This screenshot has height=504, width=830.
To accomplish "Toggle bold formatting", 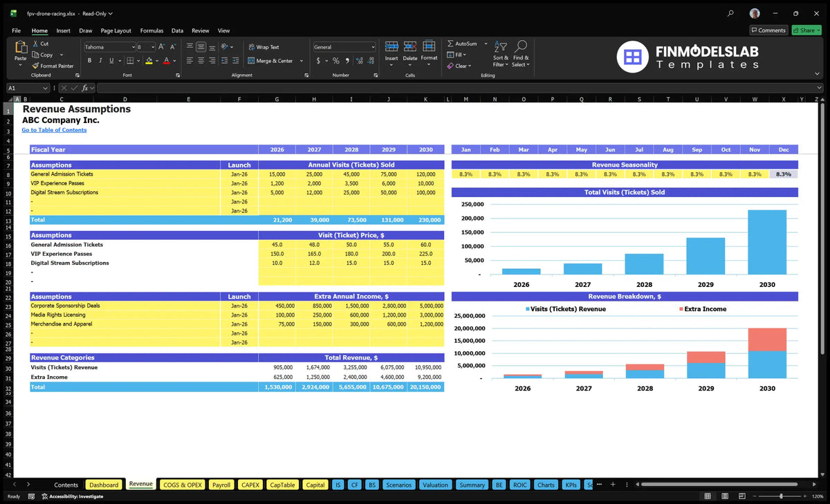I will pos(89,61).
